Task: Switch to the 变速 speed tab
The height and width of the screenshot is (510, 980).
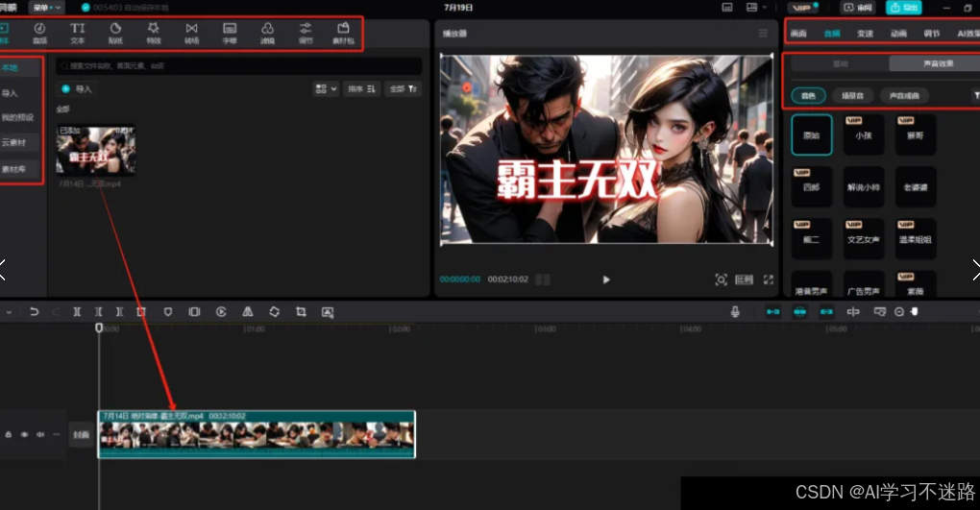Action: (865, 33)
